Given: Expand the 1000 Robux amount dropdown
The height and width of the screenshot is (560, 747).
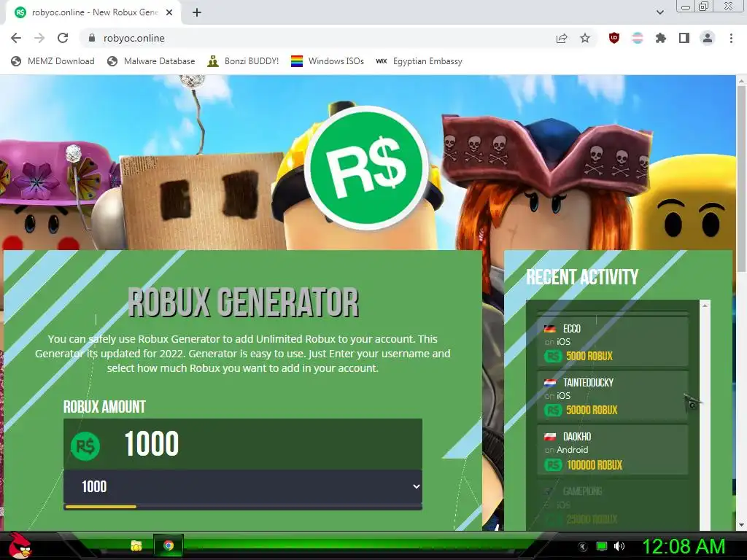Looking at the screenshot, I should (x=243, y=486).
